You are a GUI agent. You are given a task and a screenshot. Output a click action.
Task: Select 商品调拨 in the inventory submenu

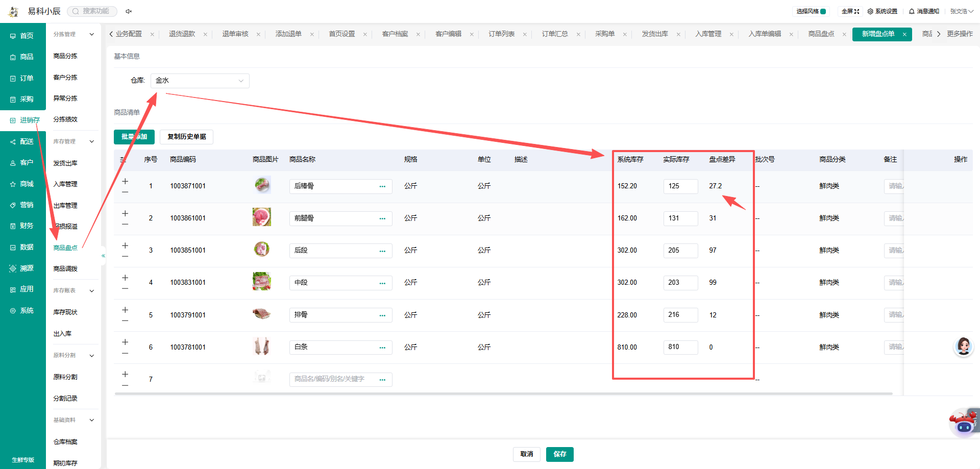click(65, 268)
